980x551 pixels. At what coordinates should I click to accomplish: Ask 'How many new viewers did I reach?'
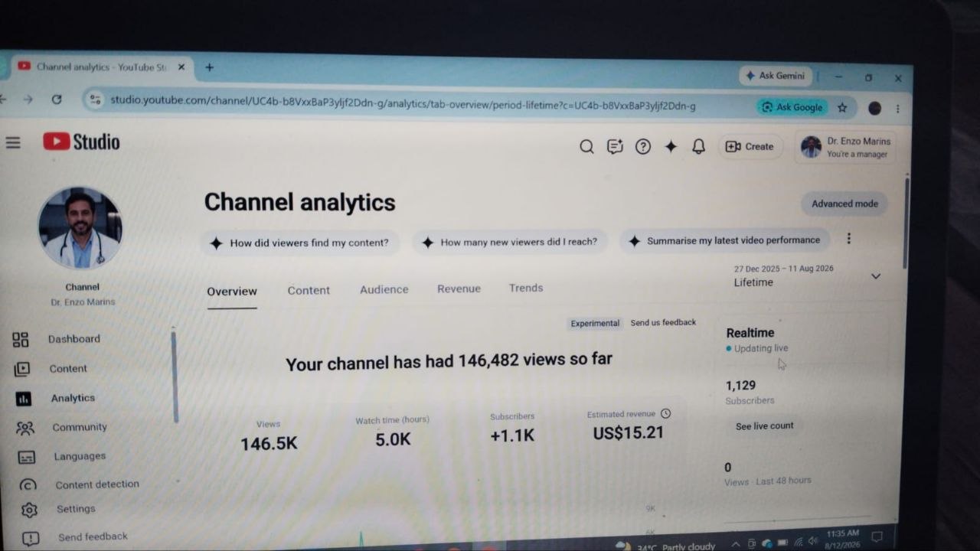pos(509,242)
